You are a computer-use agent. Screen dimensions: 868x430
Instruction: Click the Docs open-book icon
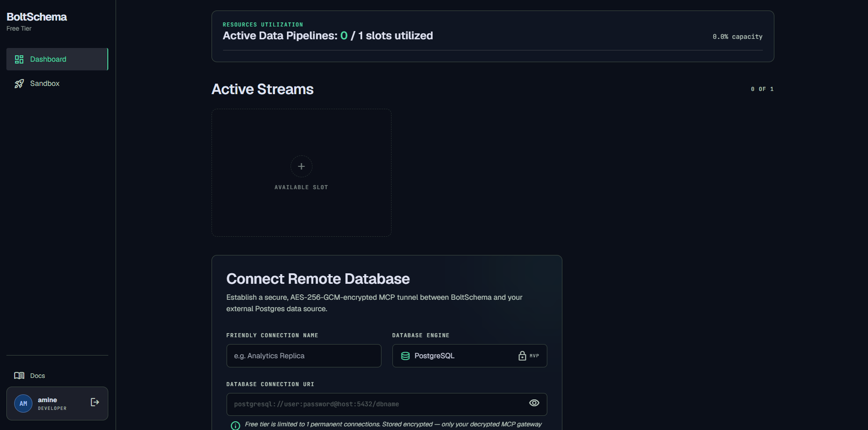pos(19,376)
